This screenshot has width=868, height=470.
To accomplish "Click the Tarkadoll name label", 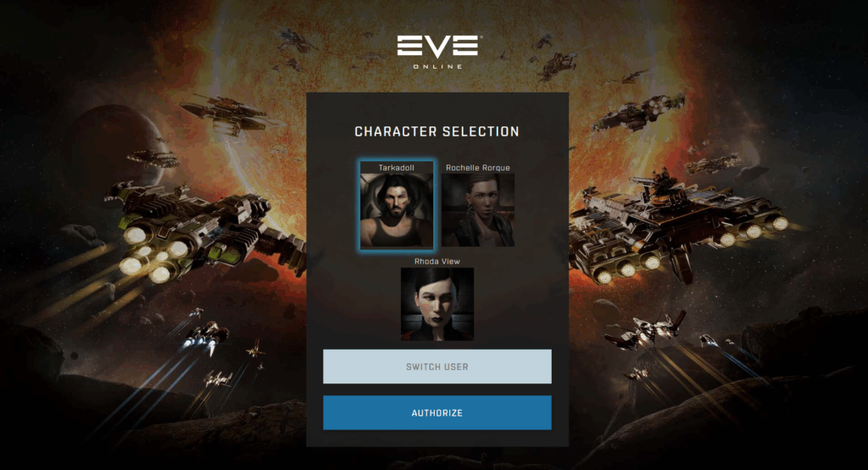I will 397,167.
